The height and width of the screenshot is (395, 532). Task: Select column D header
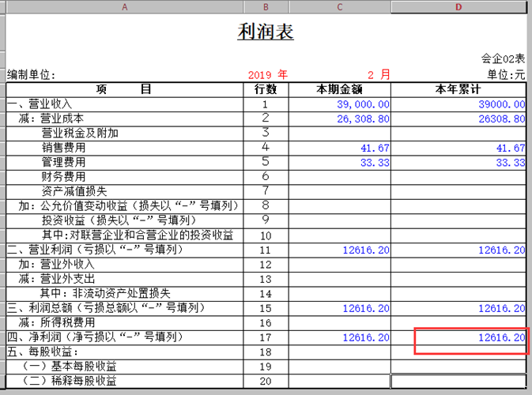458,7
